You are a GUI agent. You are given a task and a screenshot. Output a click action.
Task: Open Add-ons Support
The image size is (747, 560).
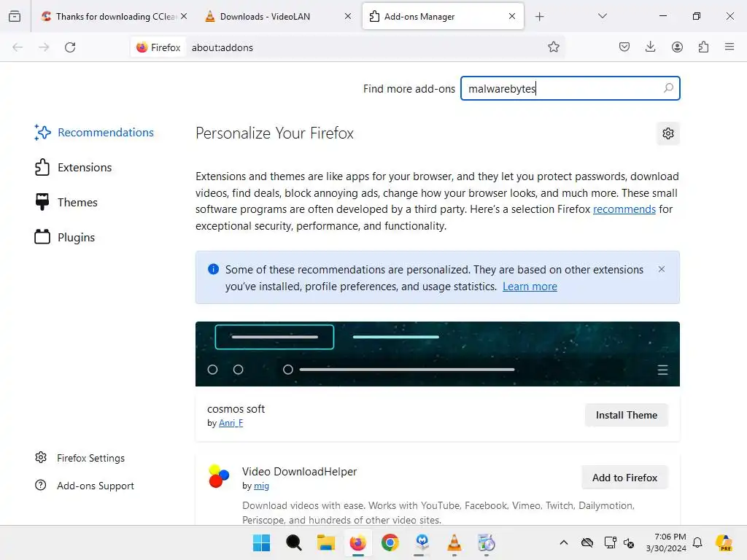click(x=85, y=486)
